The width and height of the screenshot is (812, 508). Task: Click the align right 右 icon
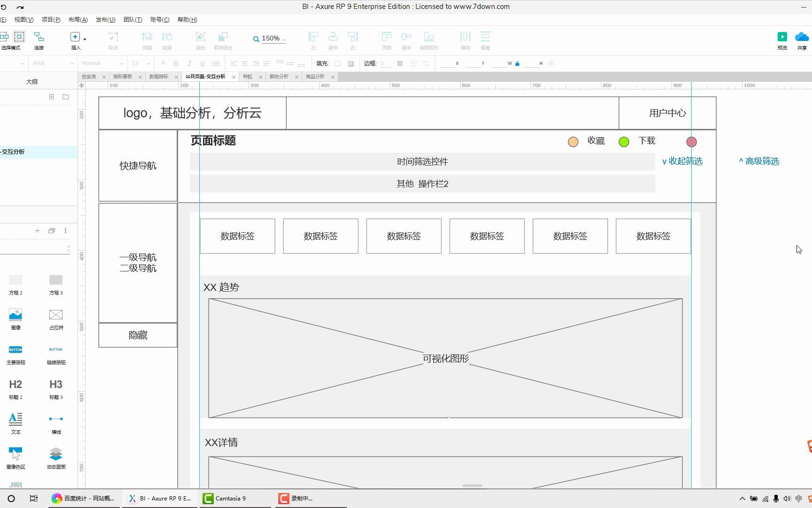(x=353, y=37)
